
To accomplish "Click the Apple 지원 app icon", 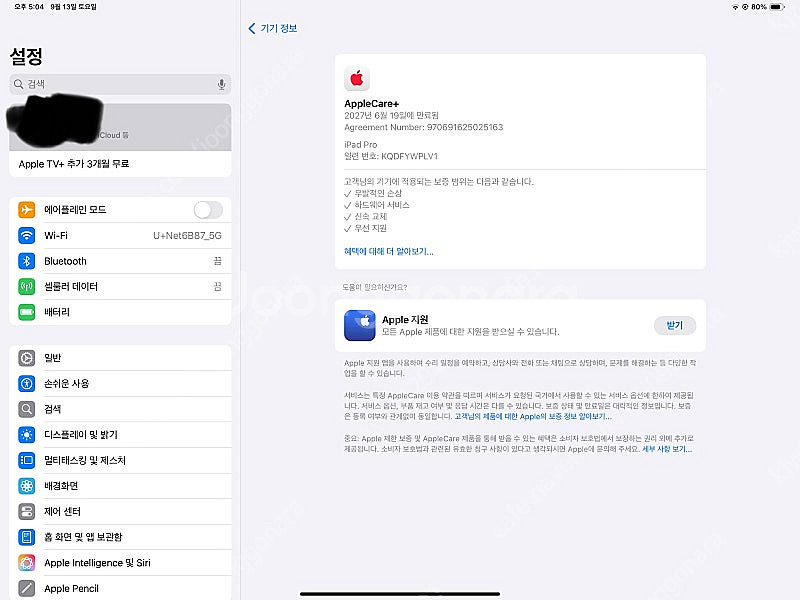I will (x=360, y=326).
